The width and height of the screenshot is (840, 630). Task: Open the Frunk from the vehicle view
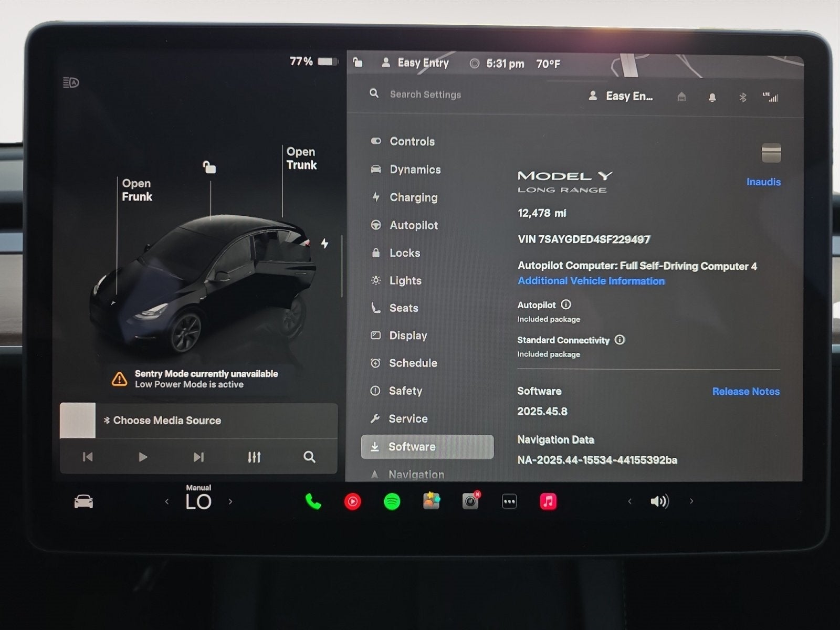136,190
